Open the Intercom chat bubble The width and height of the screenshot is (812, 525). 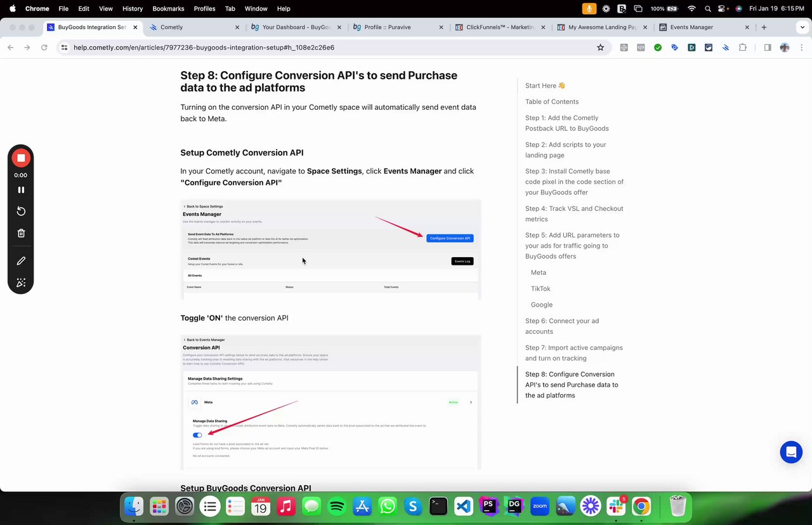pyautogui.click(x=791, y=452)
